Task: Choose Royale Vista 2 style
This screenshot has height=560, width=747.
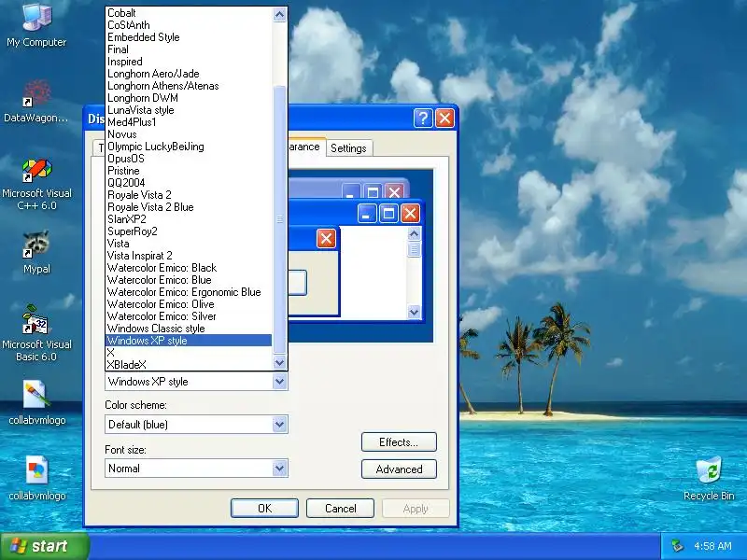Action: 189,195
